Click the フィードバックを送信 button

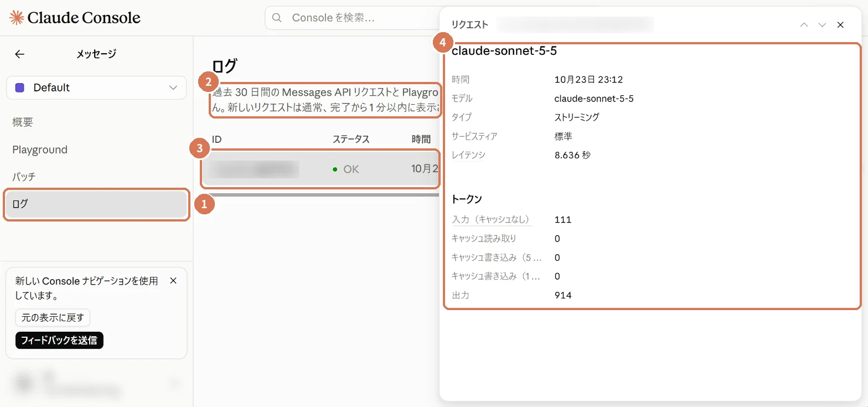click(x=59, y=340)
